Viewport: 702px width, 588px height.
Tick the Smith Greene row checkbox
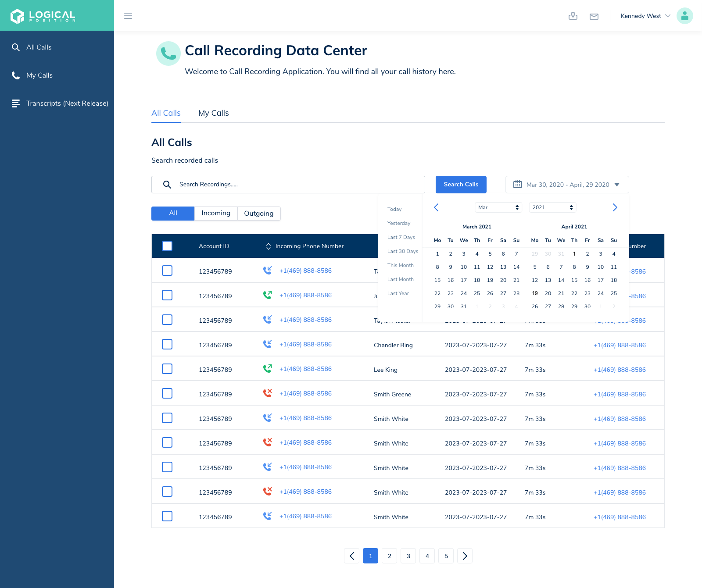point(167,393)
